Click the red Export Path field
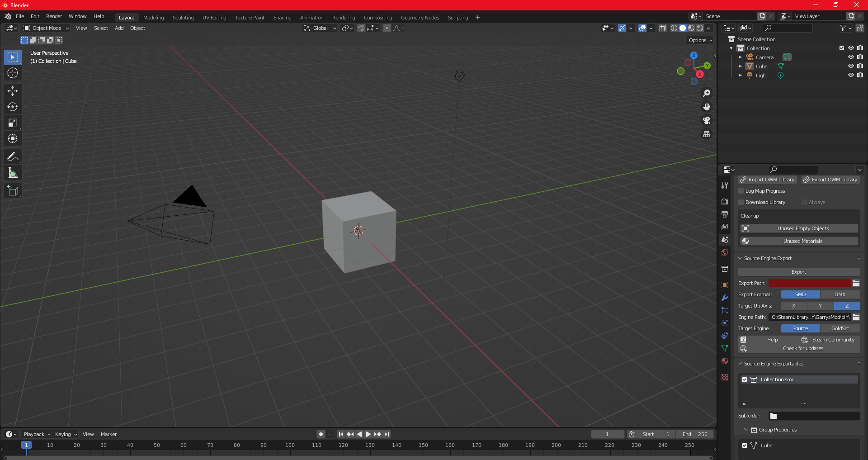Image resolution: width=868 pixels, height=460 pixels. pyautogui.click(x=810, y=283)
